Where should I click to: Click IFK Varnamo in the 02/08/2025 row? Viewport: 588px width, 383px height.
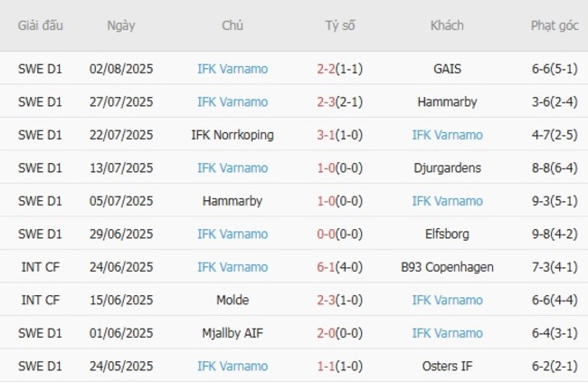tap(232, 69)
